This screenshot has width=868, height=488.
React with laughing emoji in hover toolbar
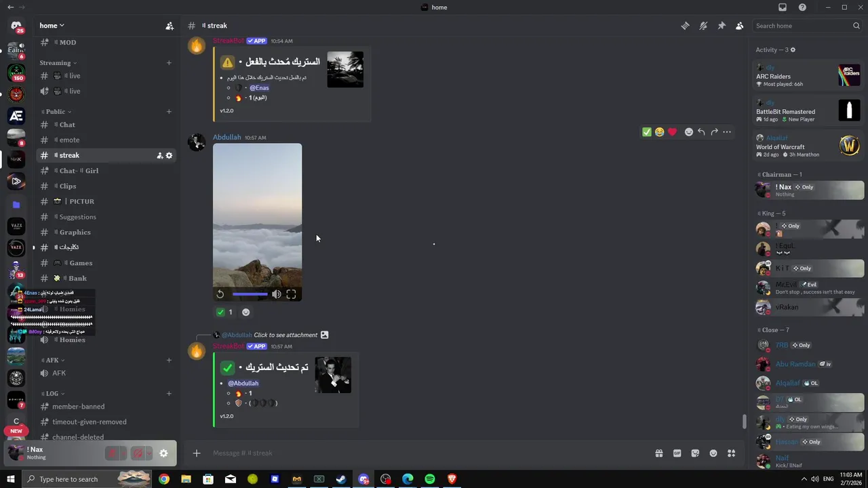pyautogui.click(x=659, y=132)
